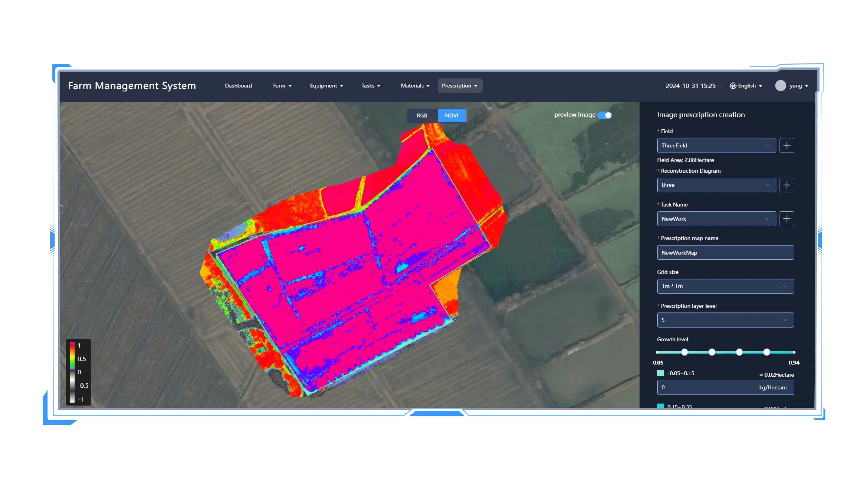Viewport: 868px width, 488px height.
Task: Open the Equipment menu
Action: [x=326, y=86]
